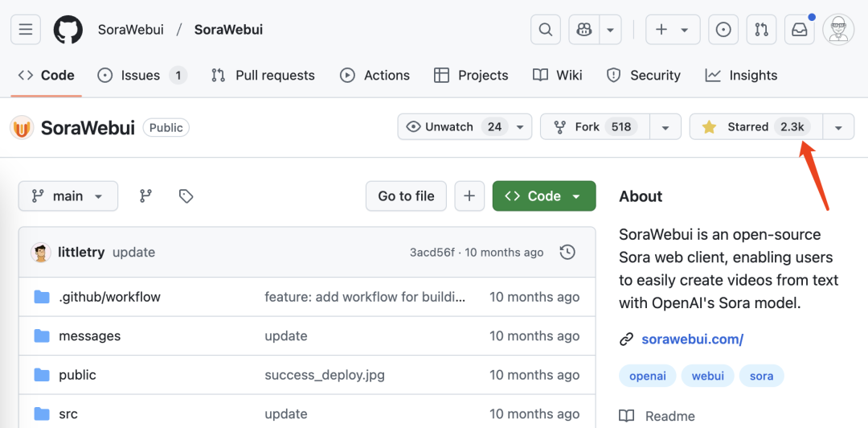Click the src folder icon
This screenshot has width=868, height=428.
click(x=42, y=414)
